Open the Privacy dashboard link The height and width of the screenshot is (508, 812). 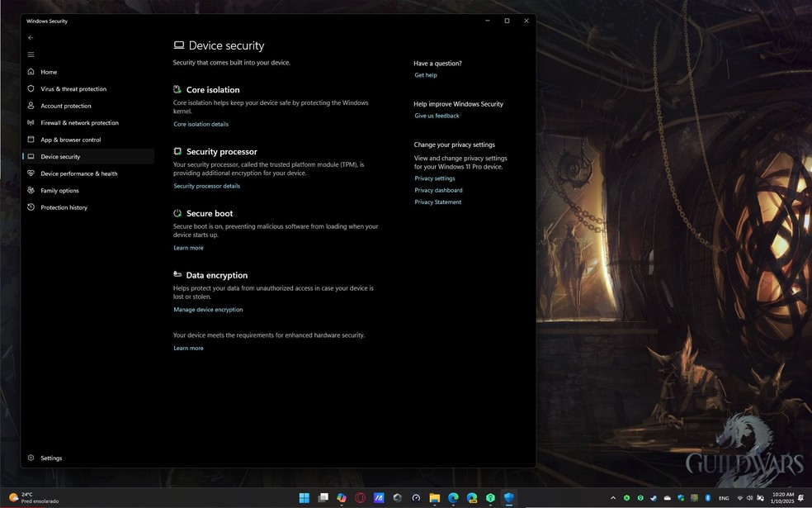[438, 190]
